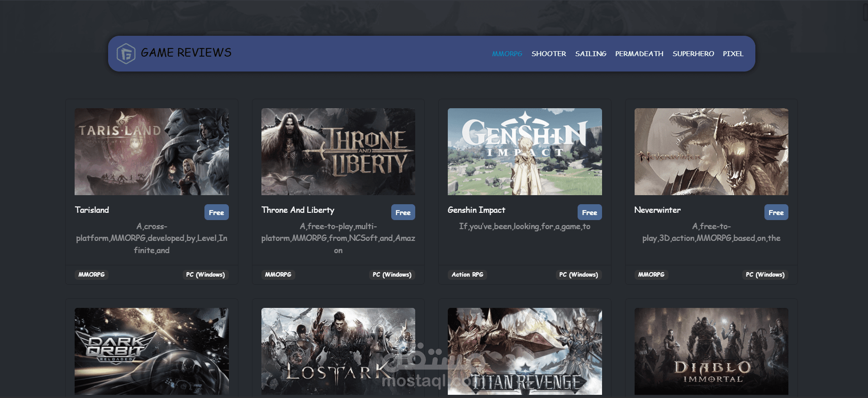Click the PC (Windows) tag on Neverwinter

[765, 274]
